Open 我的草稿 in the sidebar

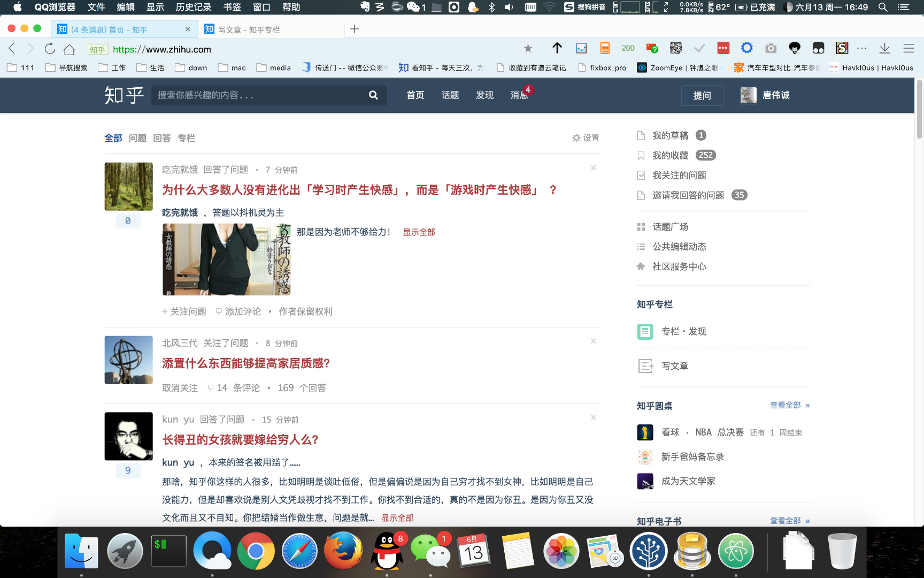pyautogui.click(x=672, y=135)
